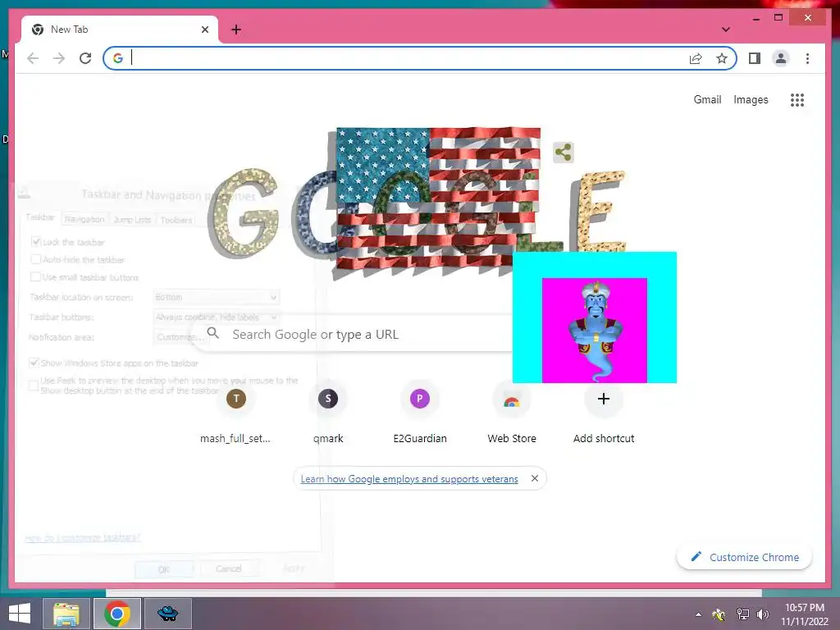Open Google Images link
Image resolution: width=840 pixels, height=630 pixels.
point(751,99)
